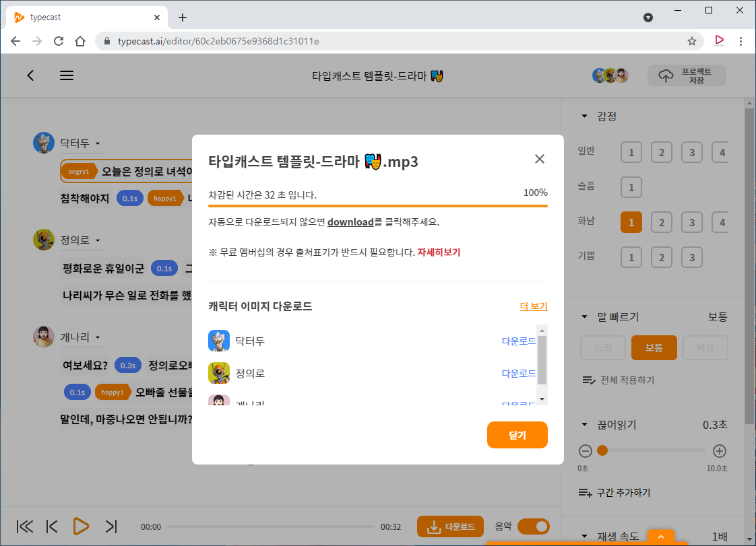Select 기쁨 emotion style 2
The width and height of the screenshot is (756, 546).
click(662, 257)
